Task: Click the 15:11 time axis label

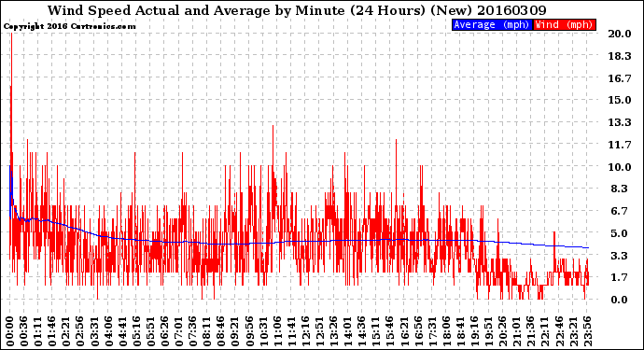Action: click(375, 331)
